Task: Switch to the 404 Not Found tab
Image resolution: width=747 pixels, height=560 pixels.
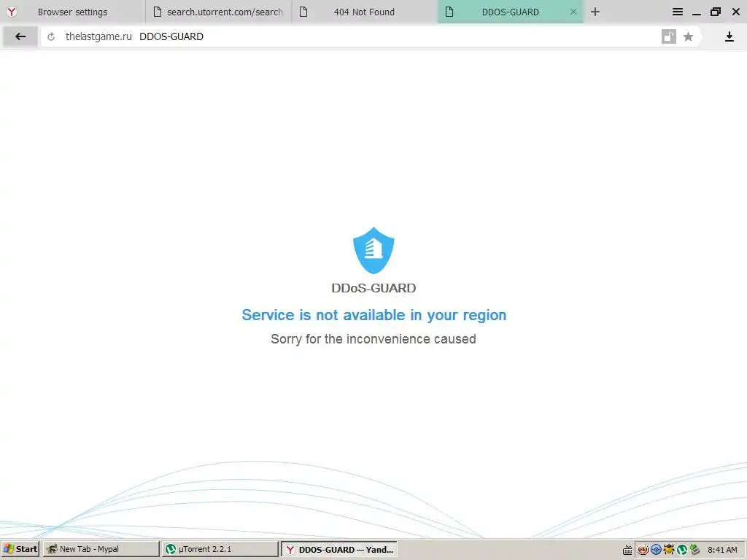Action: click(364, 12)
